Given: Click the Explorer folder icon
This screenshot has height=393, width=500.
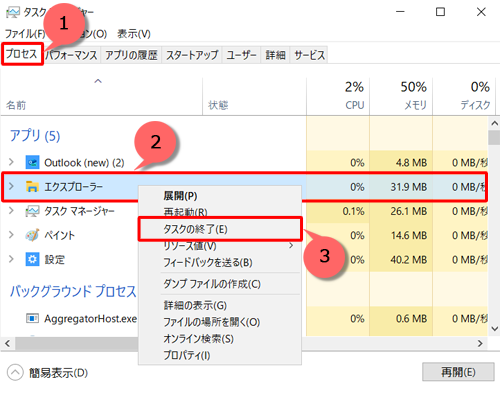Looking at the screenshot, I should (32, 187).
